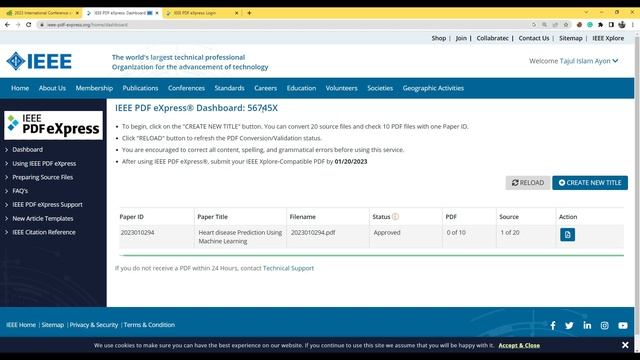Reload the page with the browser refresh icon
This screenshot has width=640, height=360.
click(x=29, y=24)
